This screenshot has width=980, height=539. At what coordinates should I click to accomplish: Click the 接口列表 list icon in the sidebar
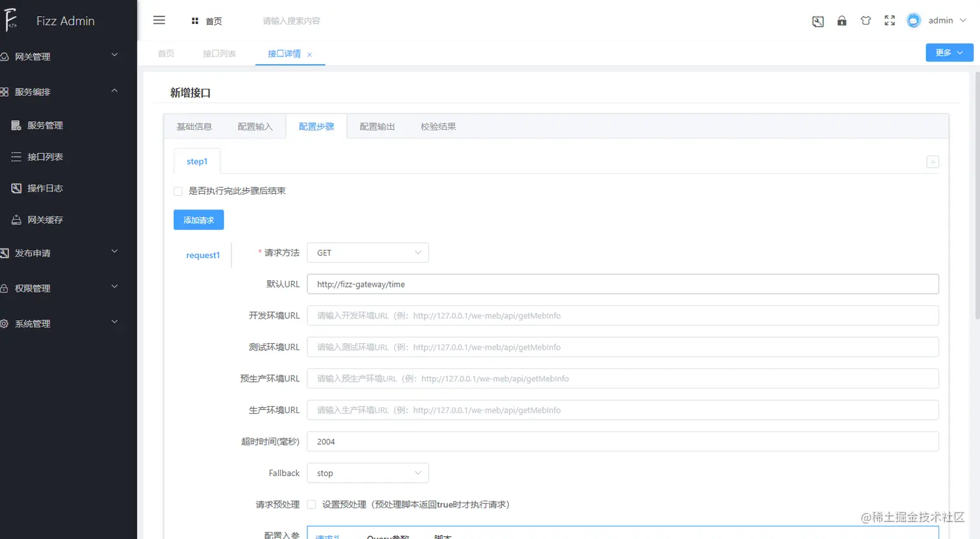(x=16, y=157)
